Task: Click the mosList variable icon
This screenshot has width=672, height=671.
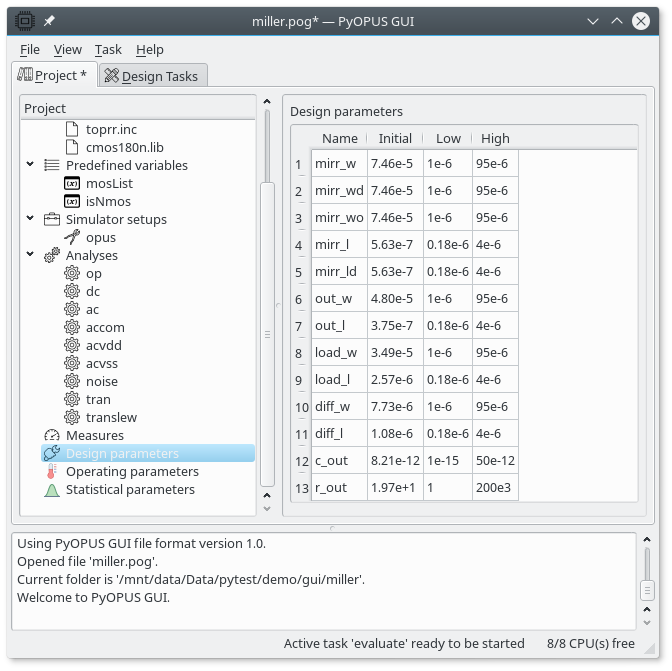Action: click(72, 183)
